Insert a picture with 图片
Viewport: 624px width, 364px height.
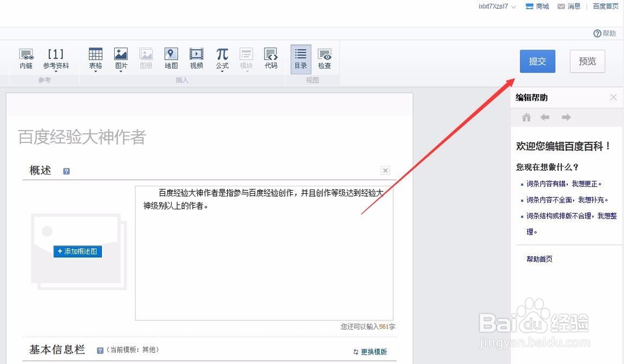coord(121,59)
